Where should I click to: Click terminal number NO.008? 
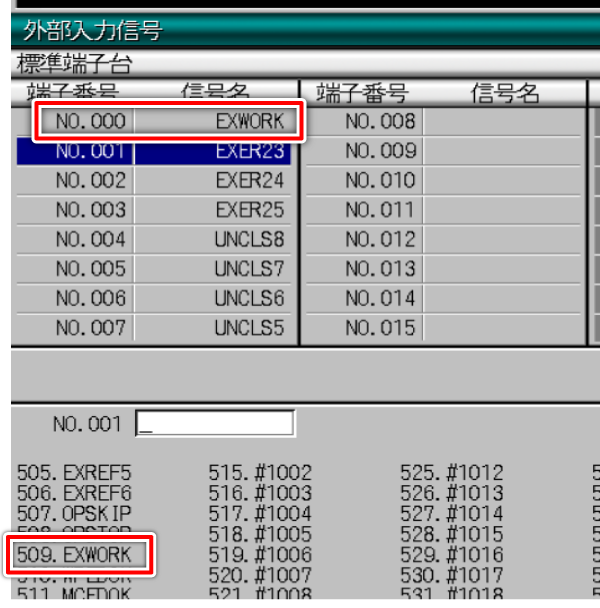pos(379,122)
